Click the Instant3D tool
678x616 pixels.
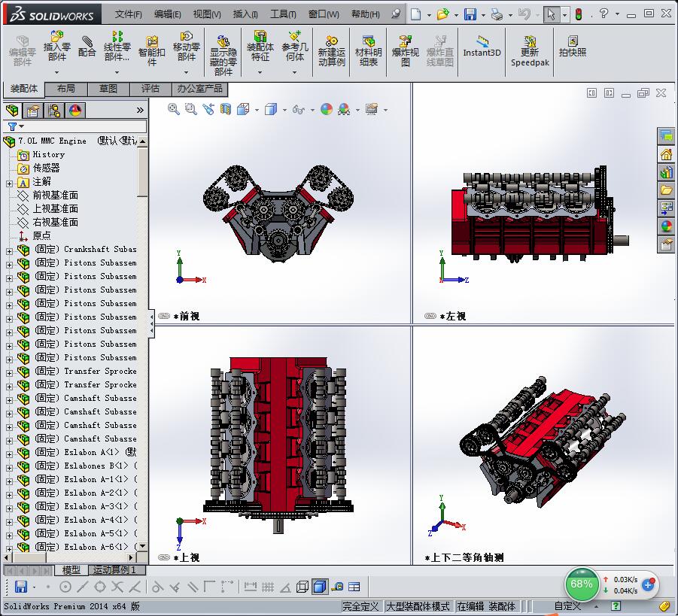(482, 47)
